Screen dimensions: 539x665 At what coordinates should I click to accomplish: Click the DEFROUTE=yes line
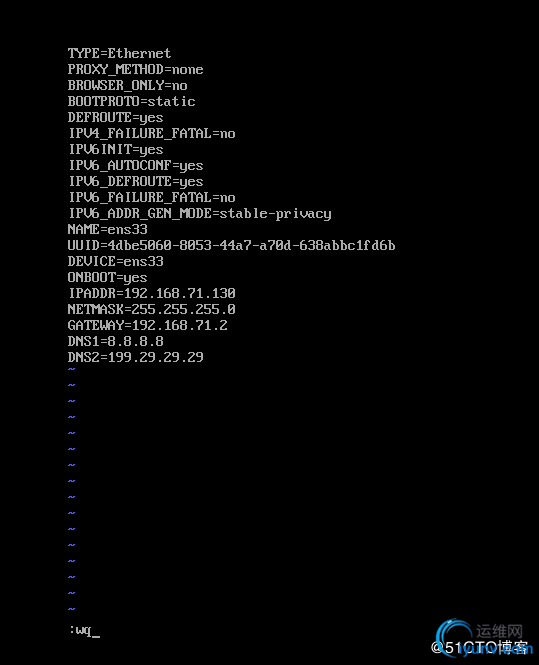115,117
